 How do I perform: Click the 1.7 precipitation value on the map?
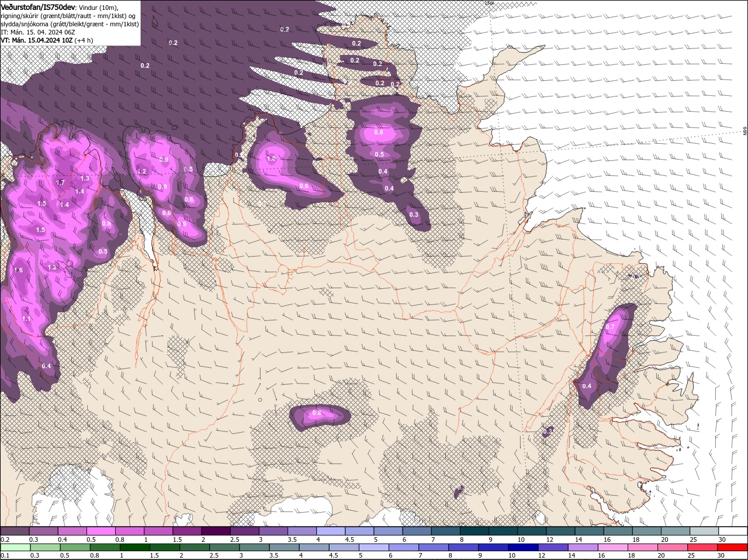click(60, 182)
